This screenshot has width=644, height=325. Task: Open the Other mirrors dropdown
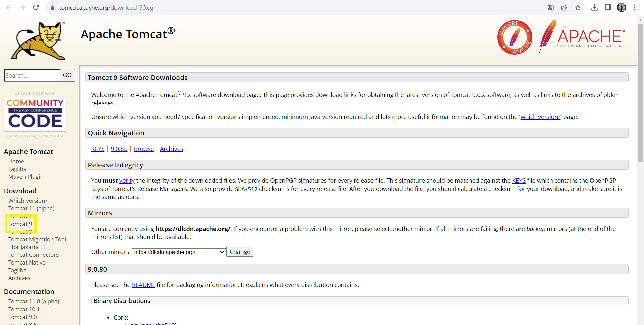pos(179,252)
